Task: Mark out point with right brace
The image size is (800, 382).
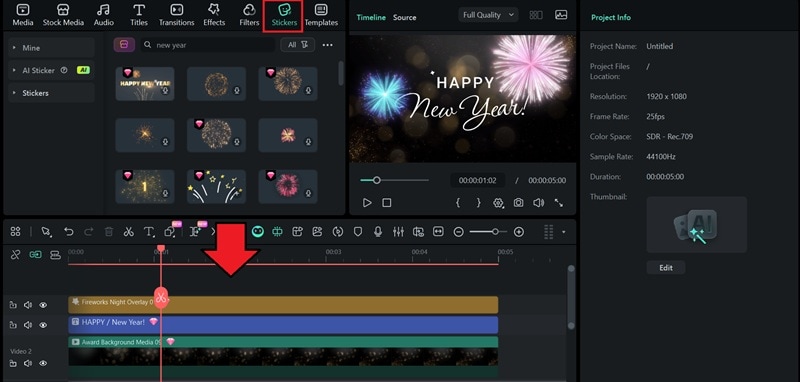Action: (x=478, y=202)
